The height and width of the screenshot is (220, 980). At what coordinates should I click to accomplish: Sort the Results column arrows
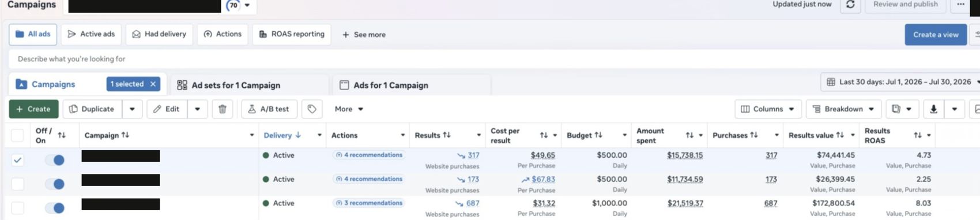pos(447,135)
